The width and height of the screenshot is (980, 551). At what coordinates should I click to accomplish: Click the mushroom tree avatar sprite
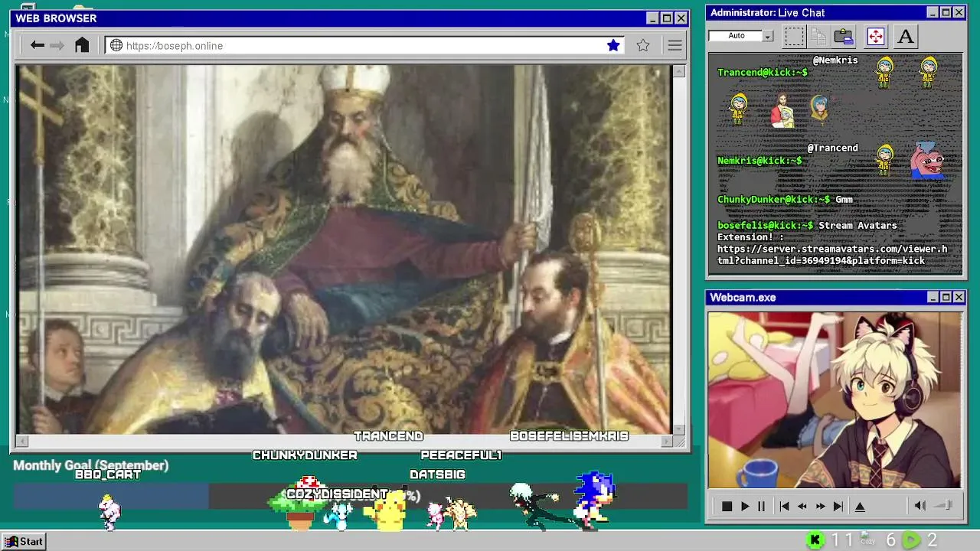[x=300, y=503]
